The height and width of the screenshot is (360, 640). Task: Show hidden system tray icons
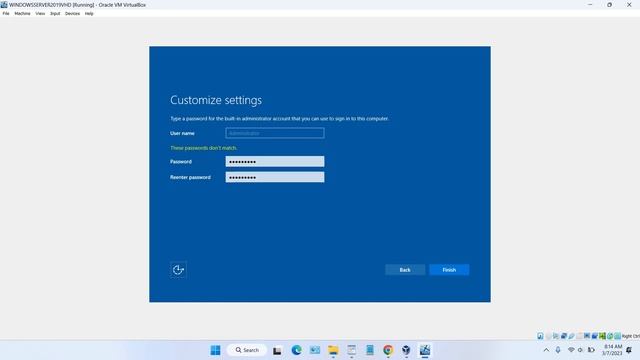(x=546, y=350)
